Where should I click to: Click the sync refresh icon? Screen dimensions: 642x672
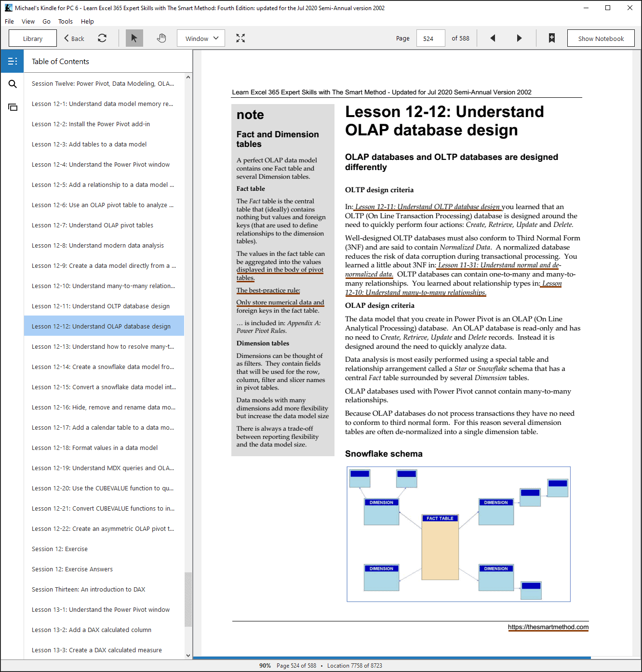point(102,38)
